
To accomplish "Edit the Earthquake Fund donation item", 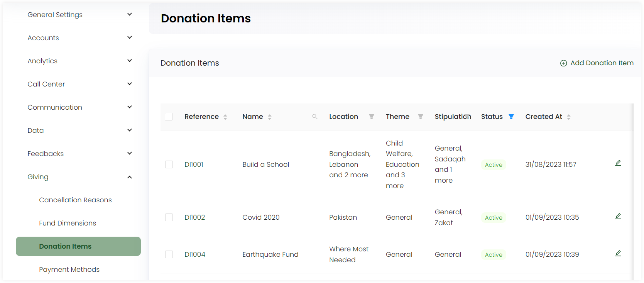I will click(x=618, y=254).
